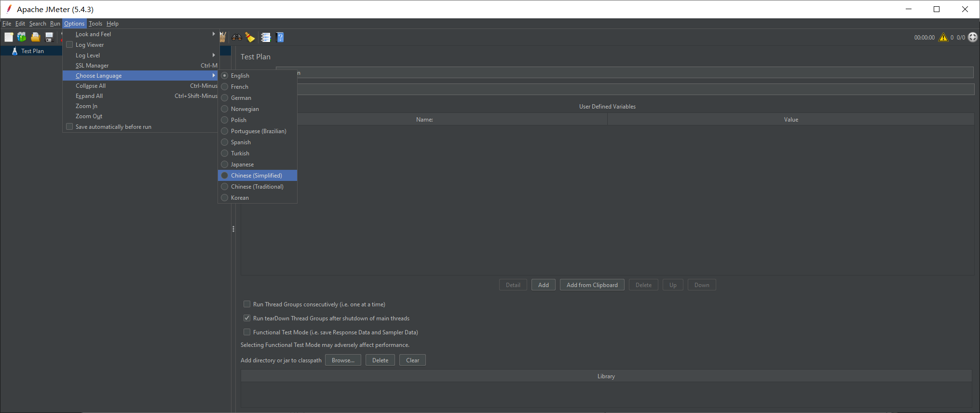Enable Functional Test Mode checkbox

click(247, 332)
